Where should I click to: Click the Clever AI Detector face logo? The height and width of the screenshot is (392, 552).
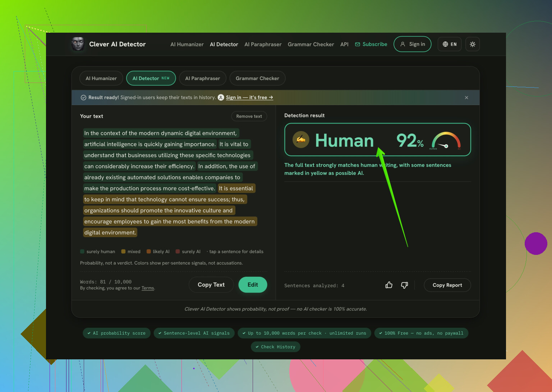(x=78, y=44)
